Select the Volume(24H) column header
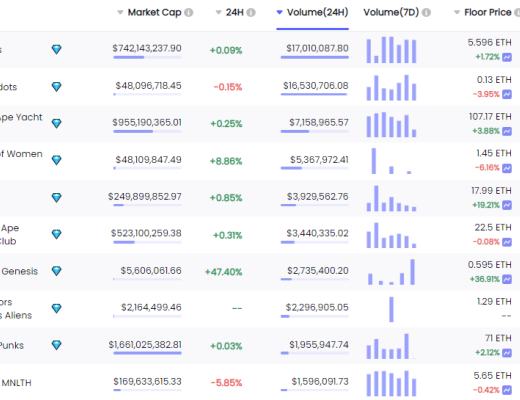 (x=317, y=12)
